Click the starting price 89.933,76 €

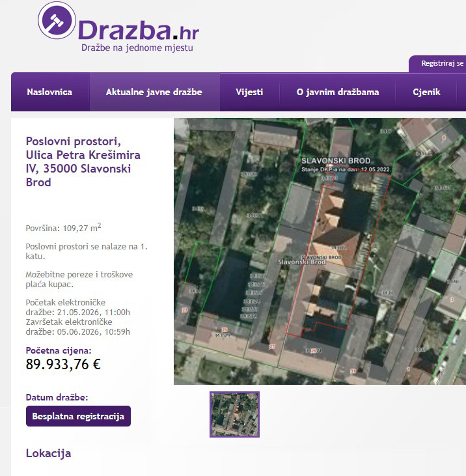pos(63,364)
